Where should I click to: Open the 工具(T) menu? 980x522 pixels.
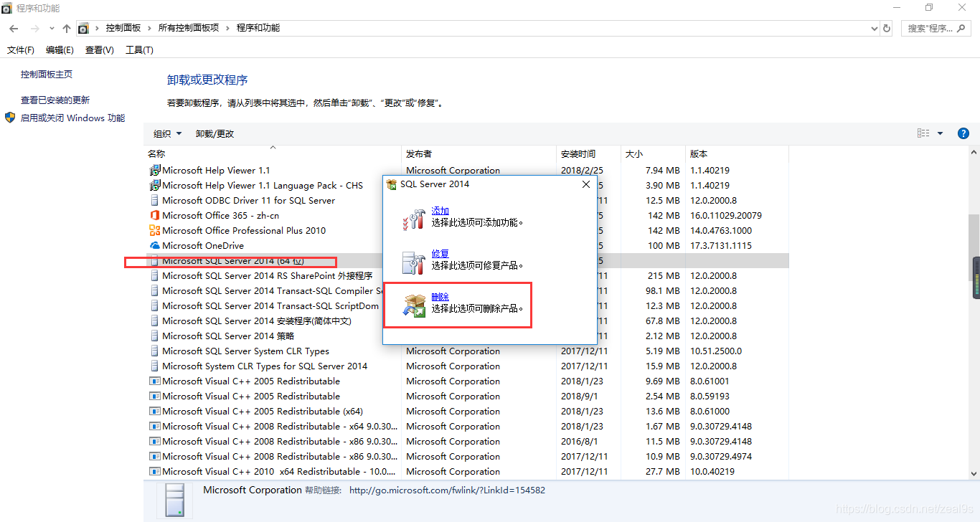coord(139,50)
